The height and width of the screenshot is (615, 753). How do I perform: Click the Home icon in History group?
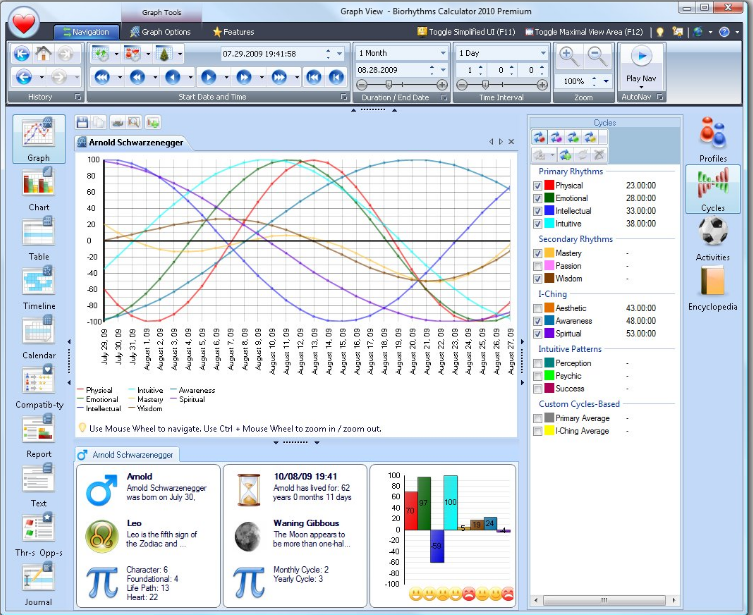(43, 54)
